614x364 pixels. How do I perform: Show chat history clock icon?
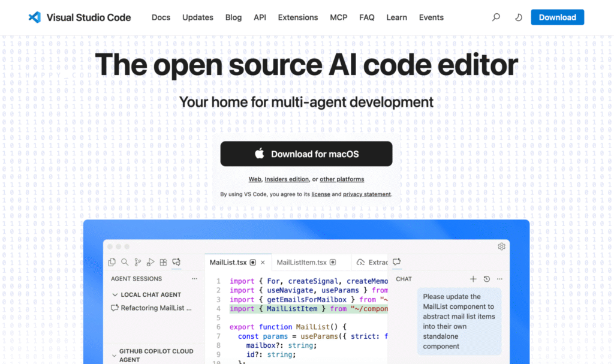click(x=486, y=279)
